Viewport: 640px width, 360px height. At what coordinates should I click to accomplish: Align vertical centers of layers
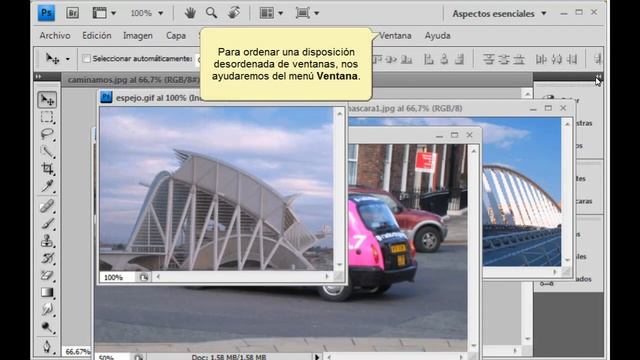click(x=392, y=60)
